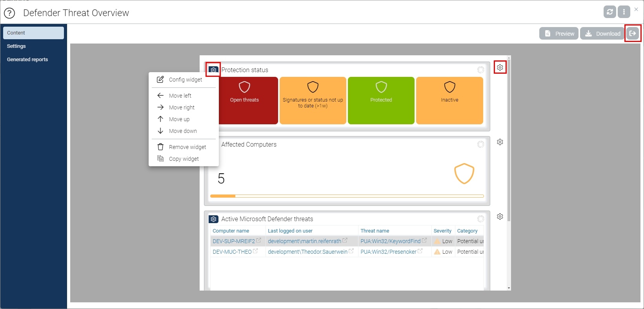This screenshot has height=309, width=644.
Task: Click the Active Microsoft Defender threats widget gear
Action: tap(213, 219)
